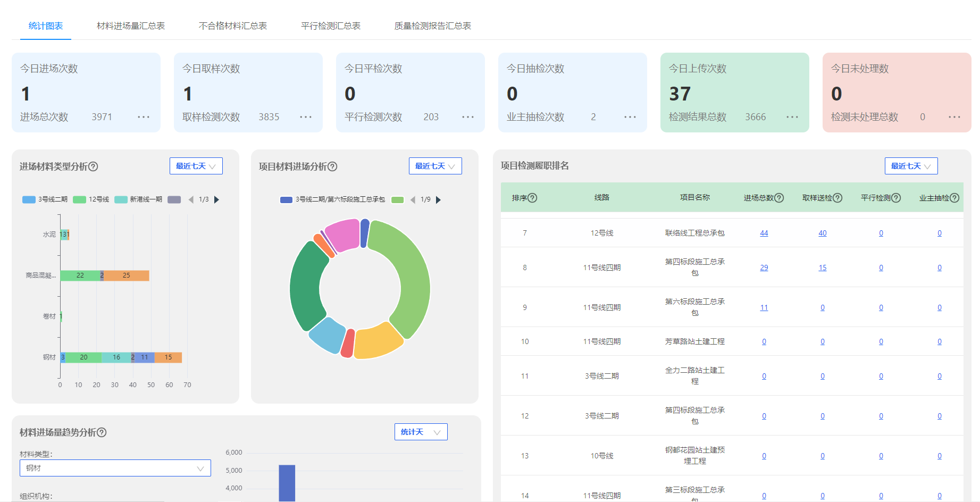
Task: Click orange 25 segment in 商品混凝土 bar
Action: tap(127, 275)
